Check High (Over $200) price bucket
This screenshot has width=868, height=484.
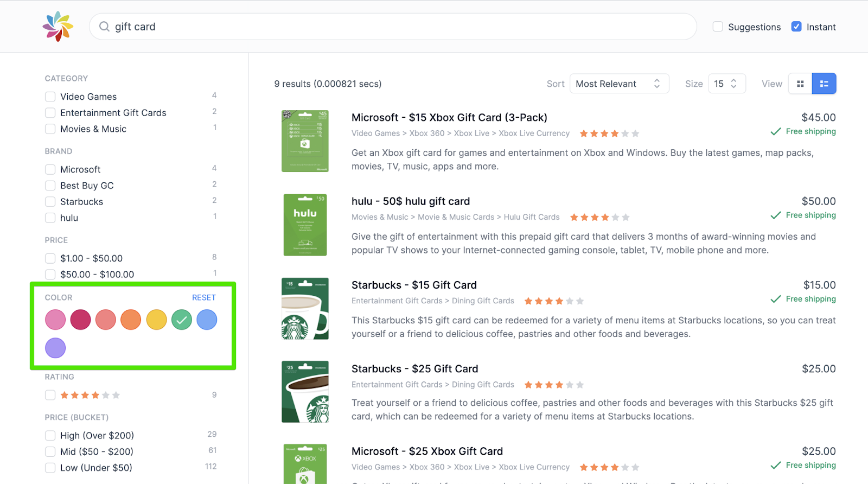click(x=50, y=436)
